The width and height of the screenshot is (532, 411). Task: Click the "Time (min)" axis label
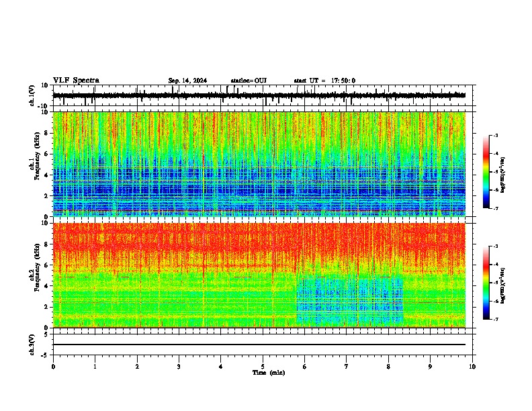(269, 373)
